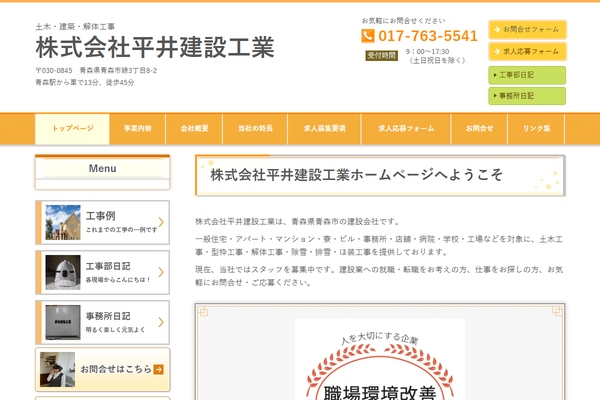Click the house thumbnail on 工事例 card

click(x=63, y=222)
